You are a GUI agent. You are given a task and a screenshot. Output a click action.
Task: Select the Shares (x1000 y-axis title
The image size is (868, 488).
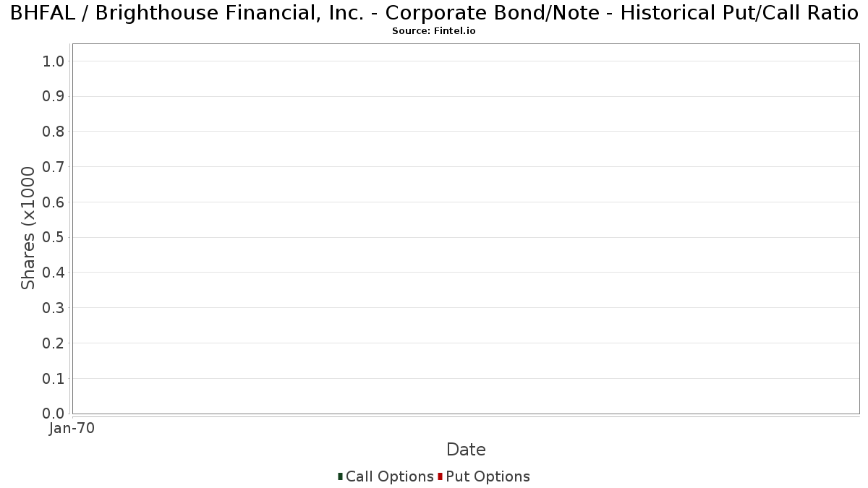coord(28,228)
